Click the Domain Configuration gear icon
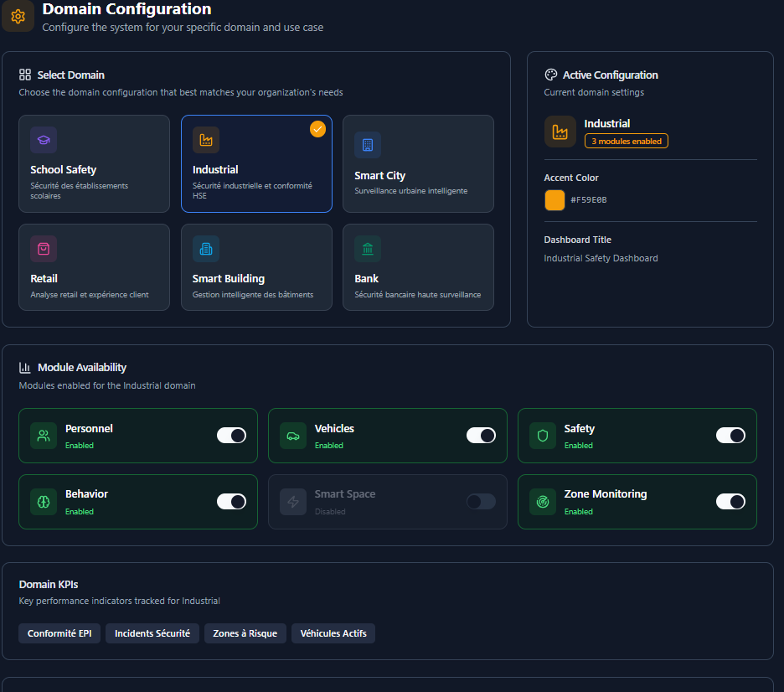The width and height of the screenshot is (784, 692). [18, 16]
